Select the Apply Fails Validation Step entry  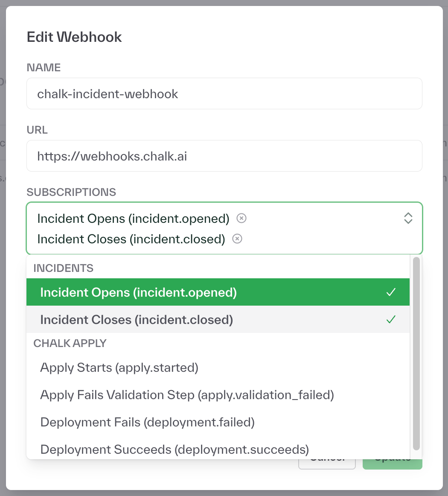pos(186,395)
